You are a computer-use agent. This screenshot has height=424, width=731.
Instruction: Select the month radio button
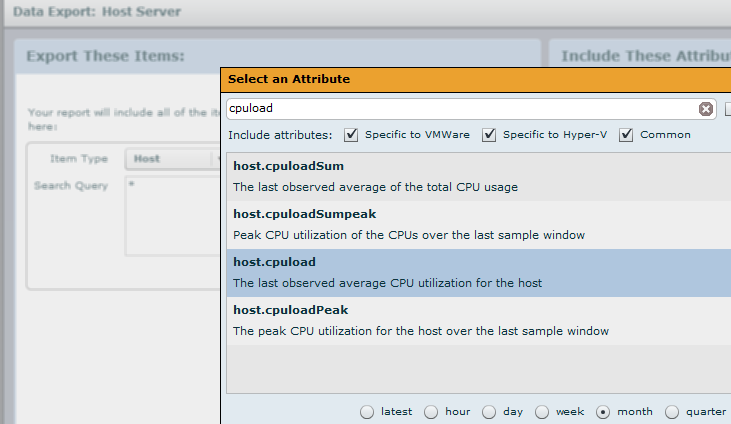pos(603,411)
